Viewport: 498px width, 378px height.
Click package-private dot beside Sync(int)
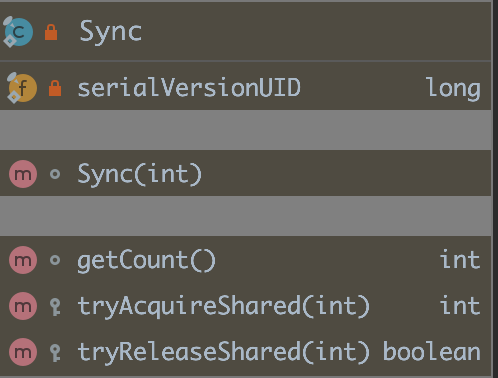click(55, 174)
